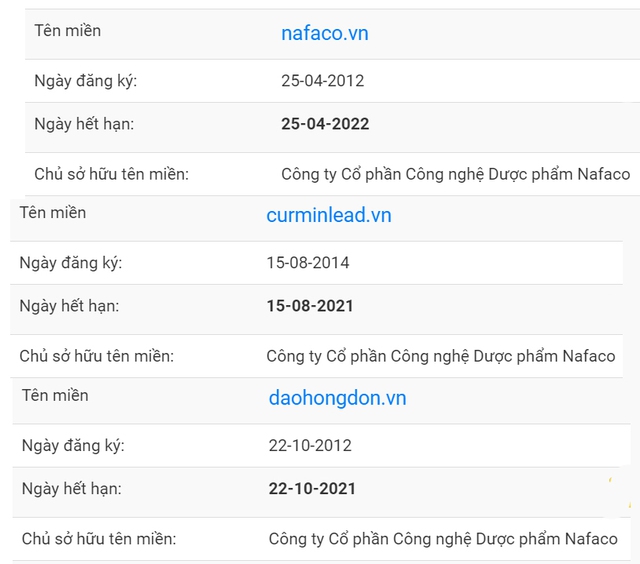Screen dimensions: 640x564
Task: Click 'Tên miền' label beside nafaco.vn
Action: (x=67, y=31)
